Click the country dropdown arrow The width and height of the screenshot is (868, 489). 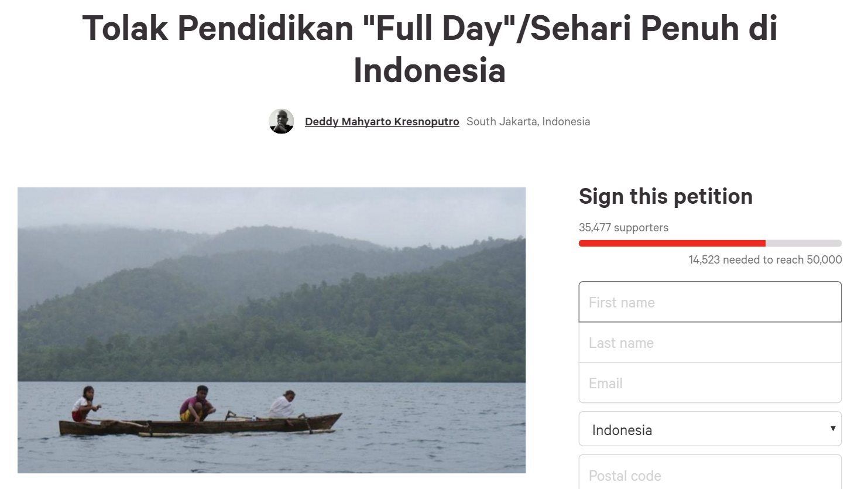point(832,429)
